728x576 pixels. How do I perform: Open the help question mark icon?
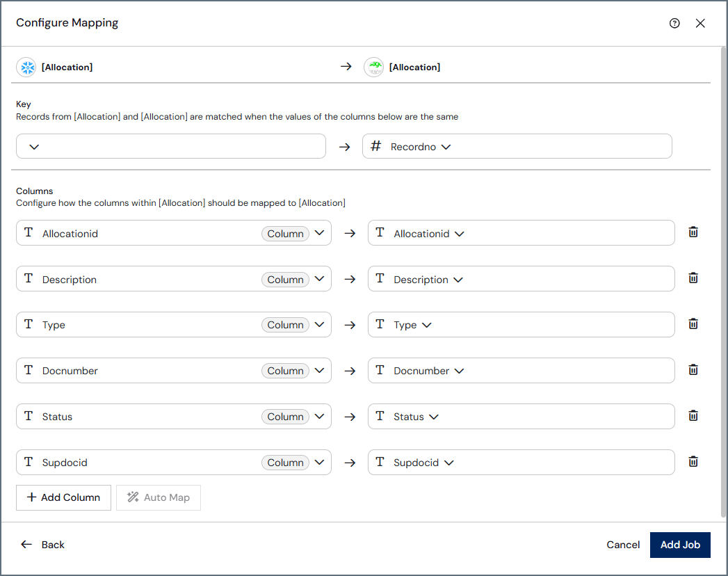[x=674, y=23]
